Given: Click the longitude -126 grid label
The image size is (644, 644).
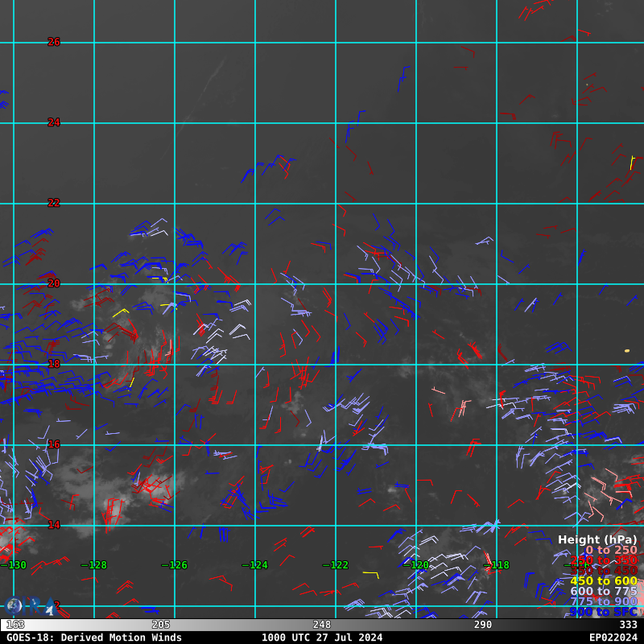Looking at the screenshot, I should [174, 565].
